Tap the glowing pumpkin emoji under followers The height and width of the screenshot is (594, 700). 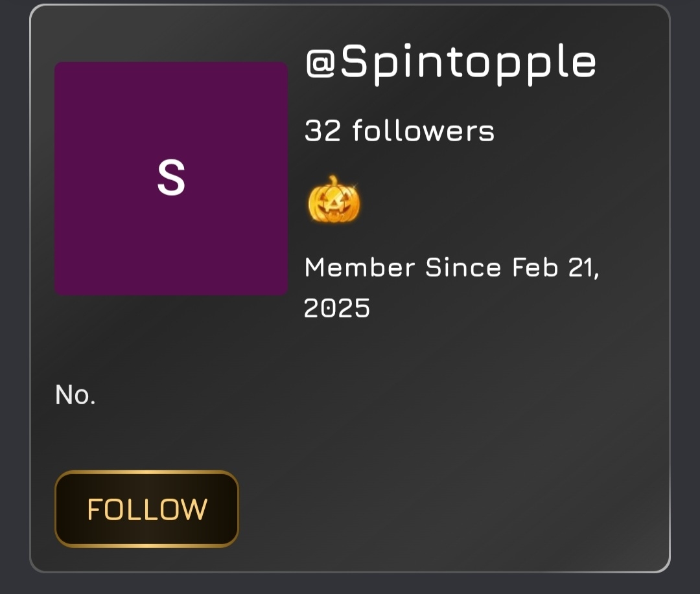(334, 200)
